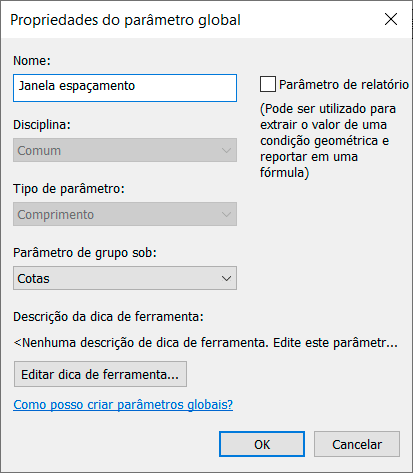Select the Cotas value in group combo box
Image resolution: width=413 pixels, height=473 pixels.
pos(125,278)
